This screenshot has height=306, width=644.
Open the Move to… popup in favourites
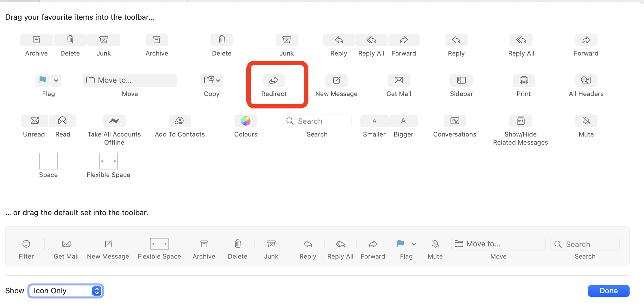coord(130,80)
